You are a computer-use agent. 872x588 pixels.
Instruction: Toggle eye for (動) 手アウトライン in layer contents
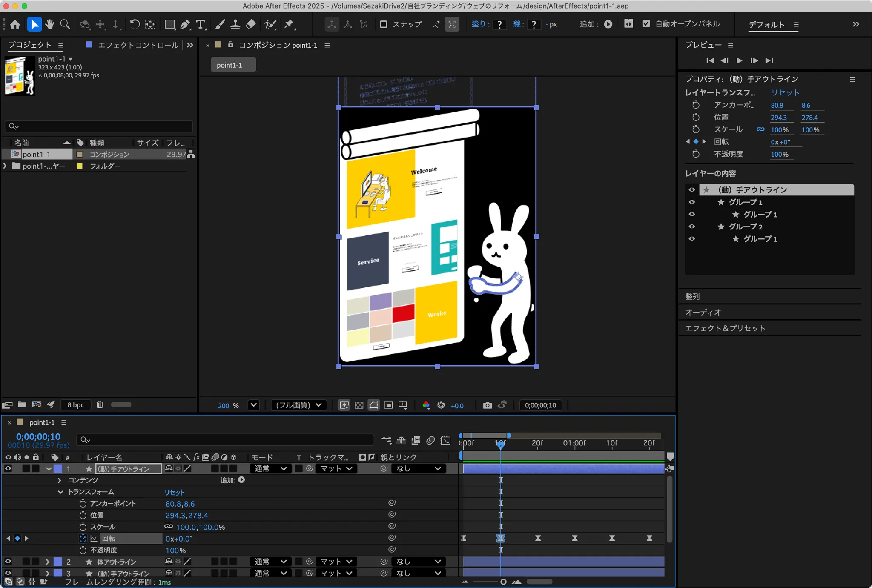[x=691, y=190]
